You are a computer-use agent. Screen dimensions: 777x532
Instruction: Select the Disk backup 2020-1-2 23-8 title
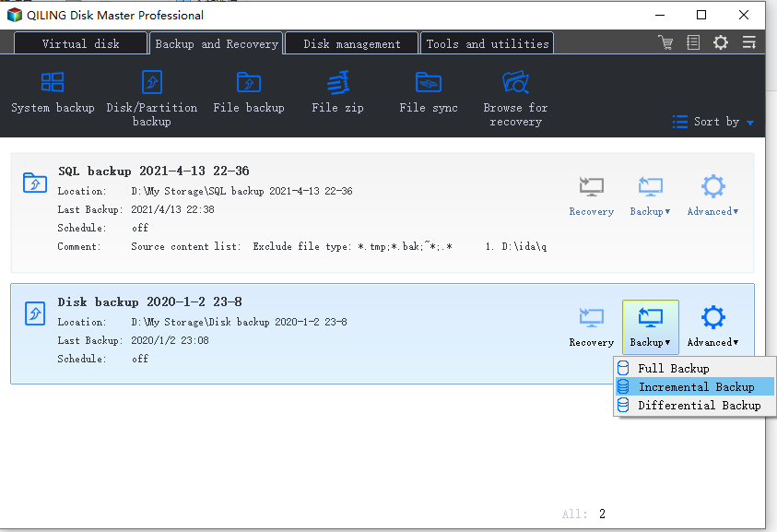(x=149, y=301)
